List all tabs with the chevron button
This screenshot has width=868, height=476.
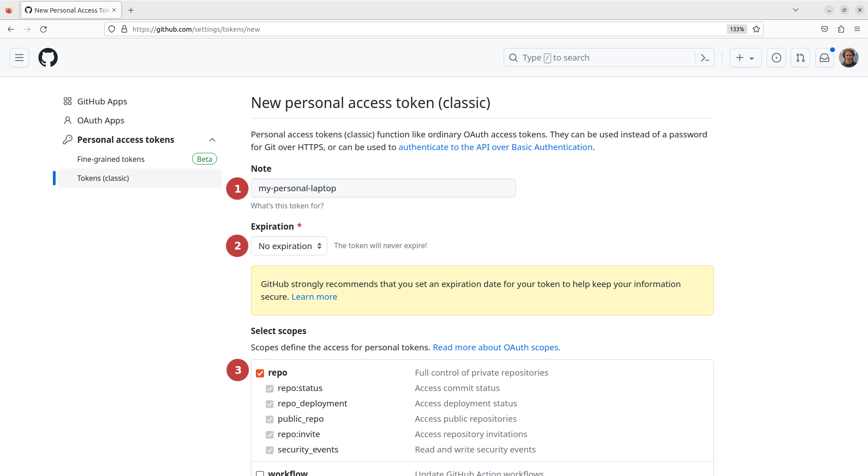pos(796,10)
